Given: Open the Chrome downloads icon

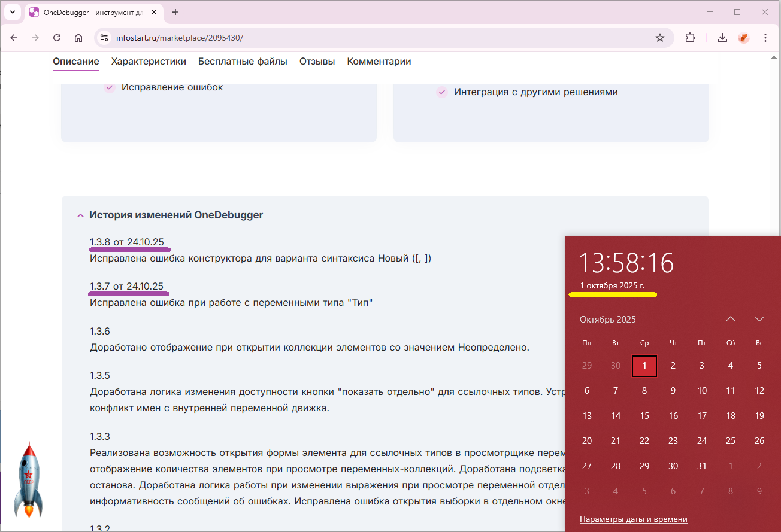Looking at the screenshot, I should pos(722,38).
